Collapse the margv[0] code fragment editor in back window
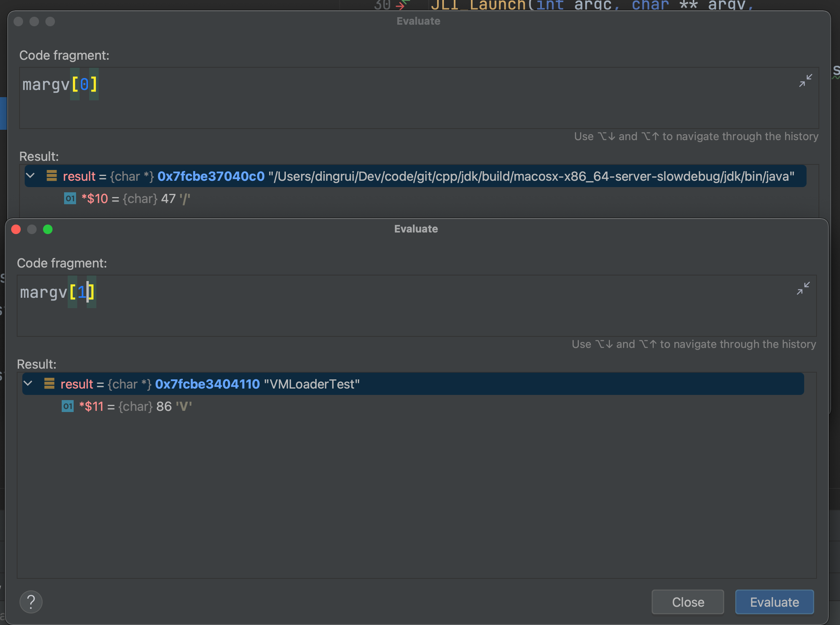This screenshot has height=625, width=840. click(x=805, y=81)
